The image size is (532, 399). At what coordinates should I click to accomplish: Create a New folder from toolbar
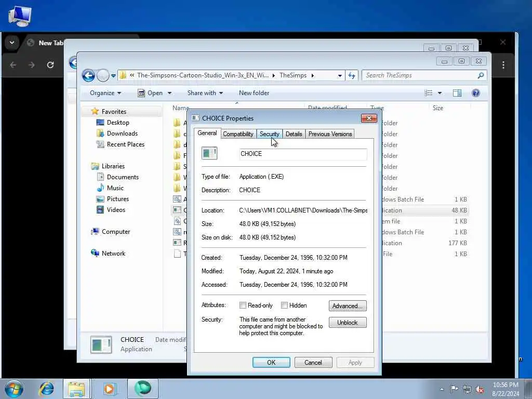coord(254,93)
